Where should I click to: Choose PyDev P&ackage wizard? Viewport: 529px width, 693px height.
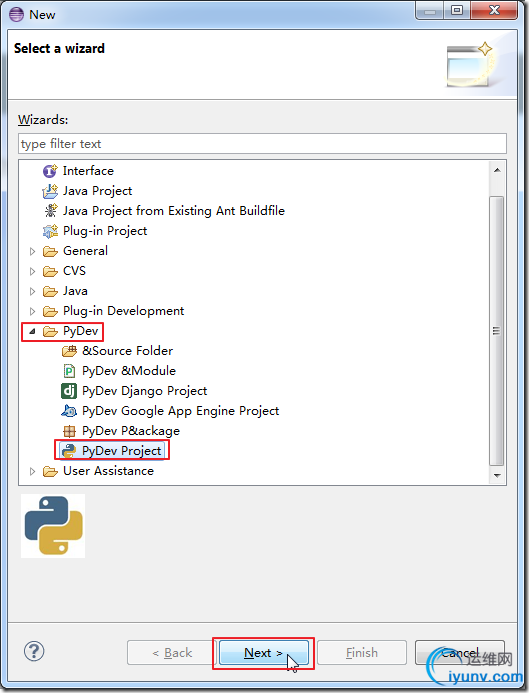131,431
